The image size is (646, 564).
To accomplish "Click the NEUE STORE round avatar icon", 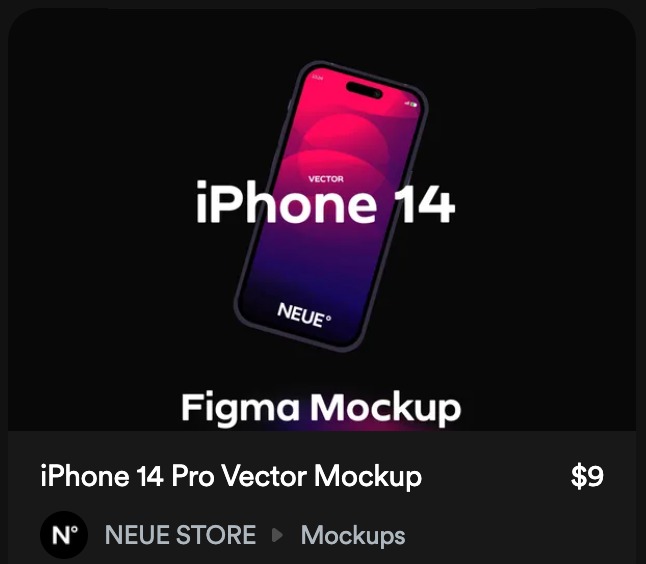I will (64, 535).
